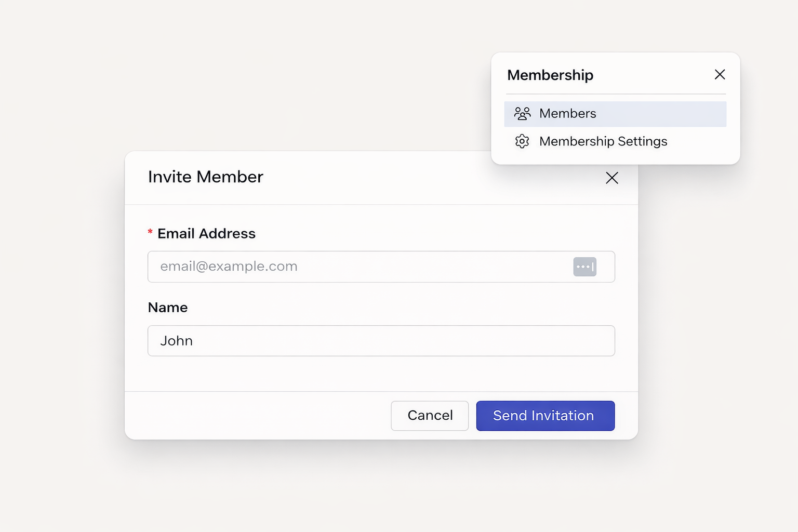Click the Email Address field label
Image resolution: width=798 pixels, height=532 pixels.
[x=206, y=234]
